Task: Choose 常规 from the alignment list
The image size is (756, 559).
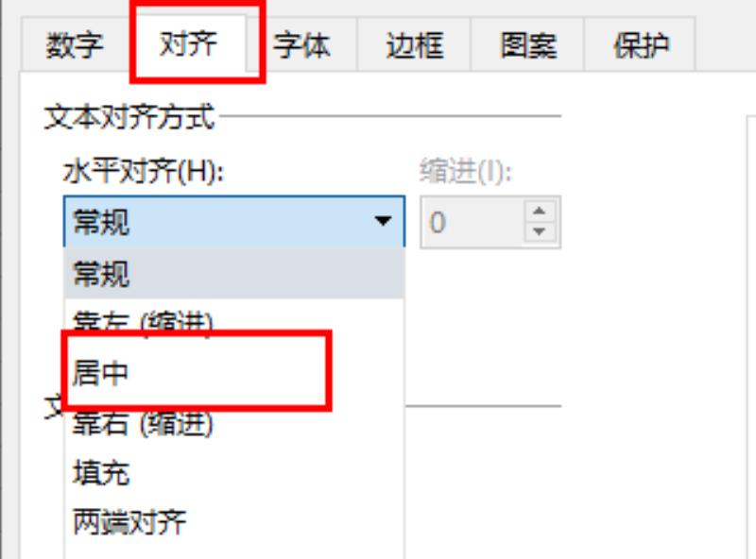Action: click(234, 274)
